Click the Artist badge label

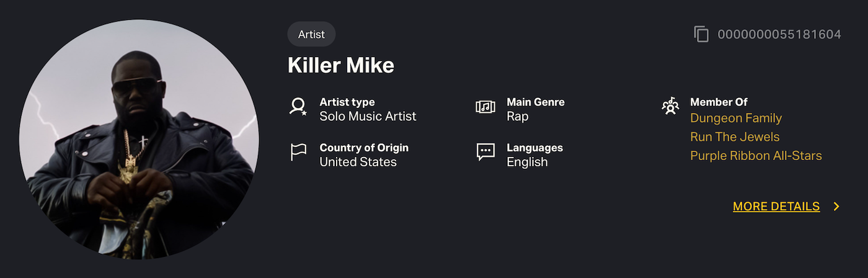311,34
